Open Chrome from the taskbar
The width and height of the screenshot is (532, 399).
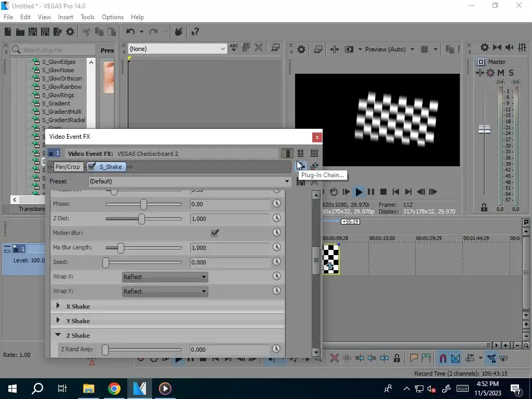(114, 389)
